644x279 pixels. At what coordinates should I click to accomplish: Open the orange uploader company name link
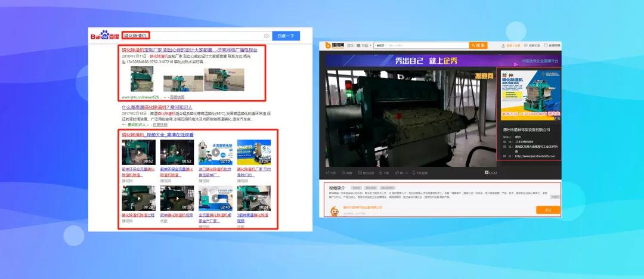tap(363, 207)
